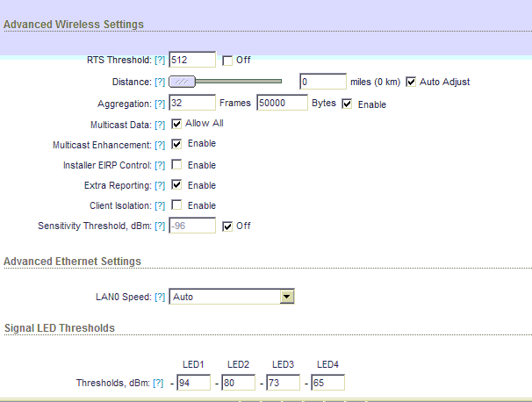The height and width of the screenshot is (402, 532).
Task: Show Client Isolation help [?]
Action: click(x=160, y=205)
